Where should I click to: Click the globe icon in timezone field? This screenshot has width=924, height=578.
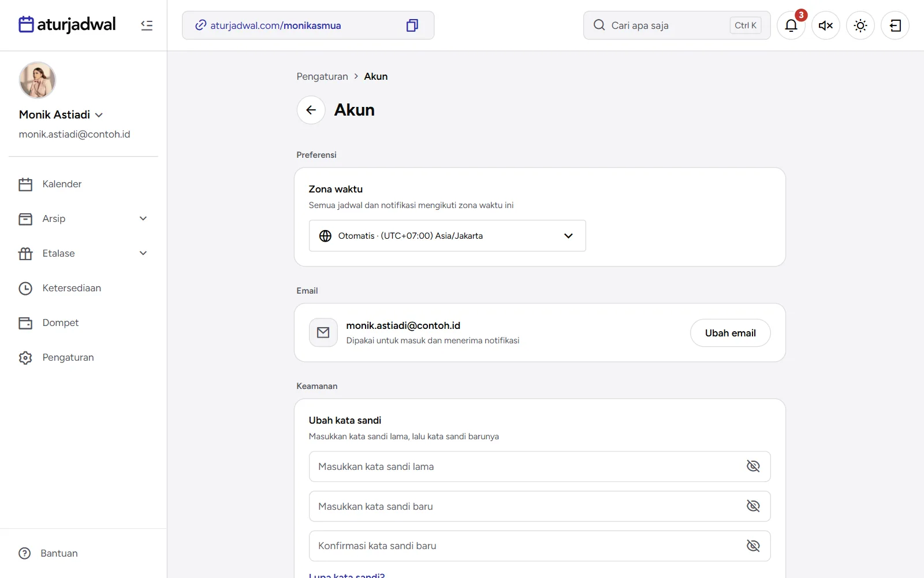click(326, 236)
